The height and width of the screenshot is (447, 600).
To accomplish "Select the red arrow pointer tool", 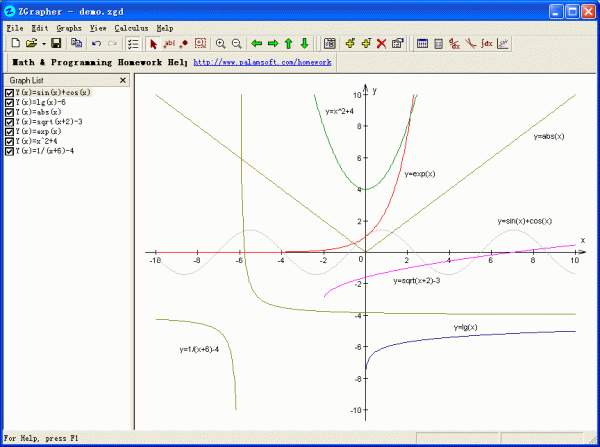I will pyautogui.click(x=153, y=44).
